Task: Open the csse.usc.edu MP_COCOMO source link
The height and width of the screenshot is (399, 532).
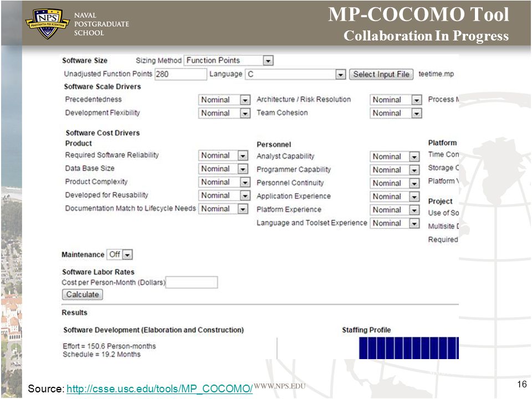Action: click(160, 388)
